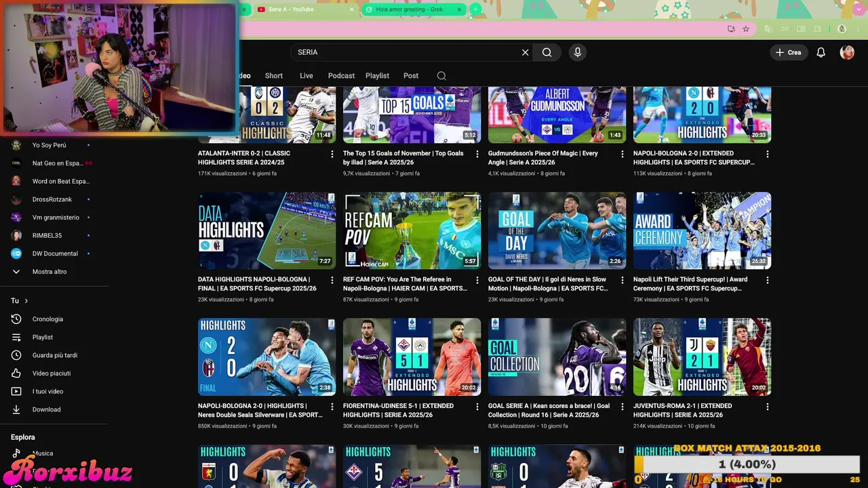
Task: Open Vm granmisterio channel subscription
Action: (54, 218)
